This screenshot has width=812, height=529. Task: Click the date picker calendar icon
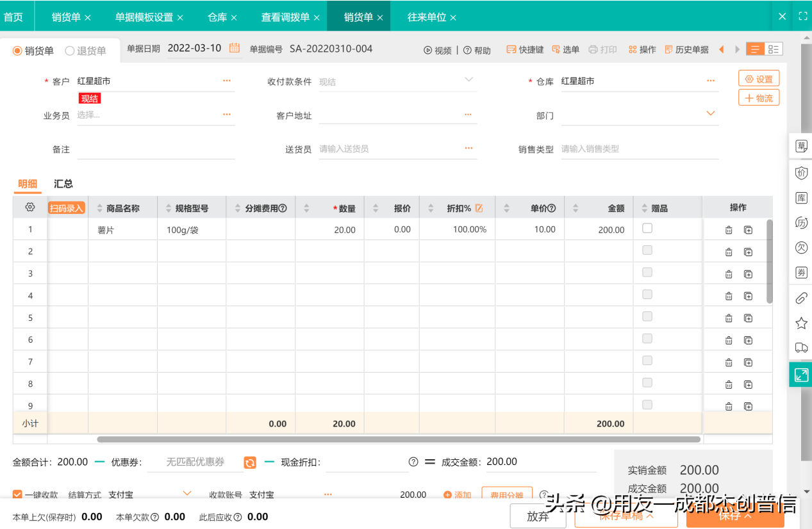click(234, 48)
